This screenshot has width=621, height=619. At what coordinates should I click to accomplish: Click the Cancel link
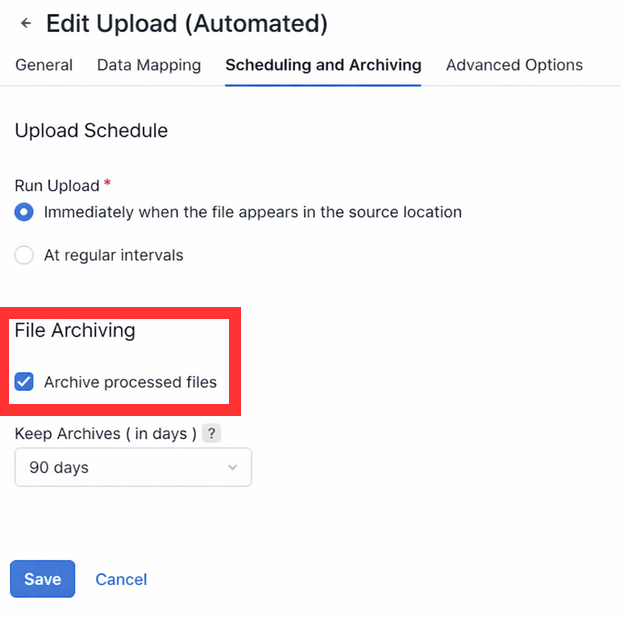pos(121,579)
